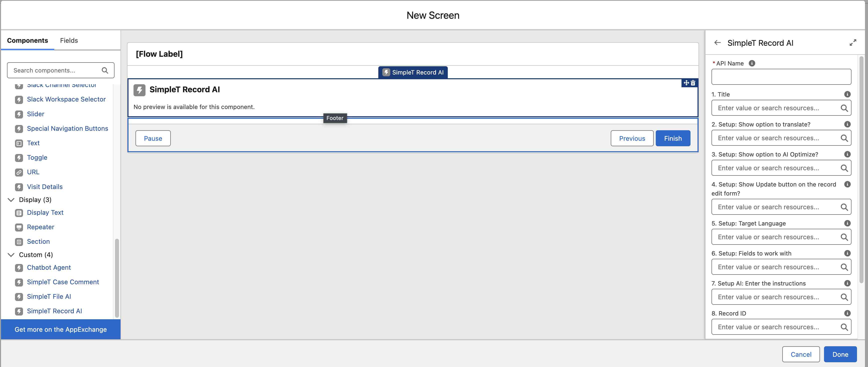This screenshot has height=367, width=868.
Task: Open resource search for Record ID field
Action: tap(844, 327)
